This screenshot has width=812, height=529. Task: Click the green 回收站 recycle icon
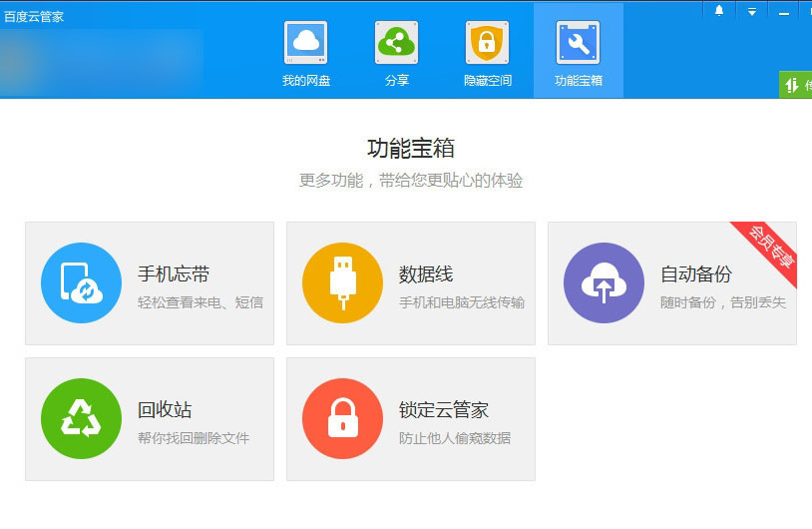pyautogui.click(x=81, y=419)
